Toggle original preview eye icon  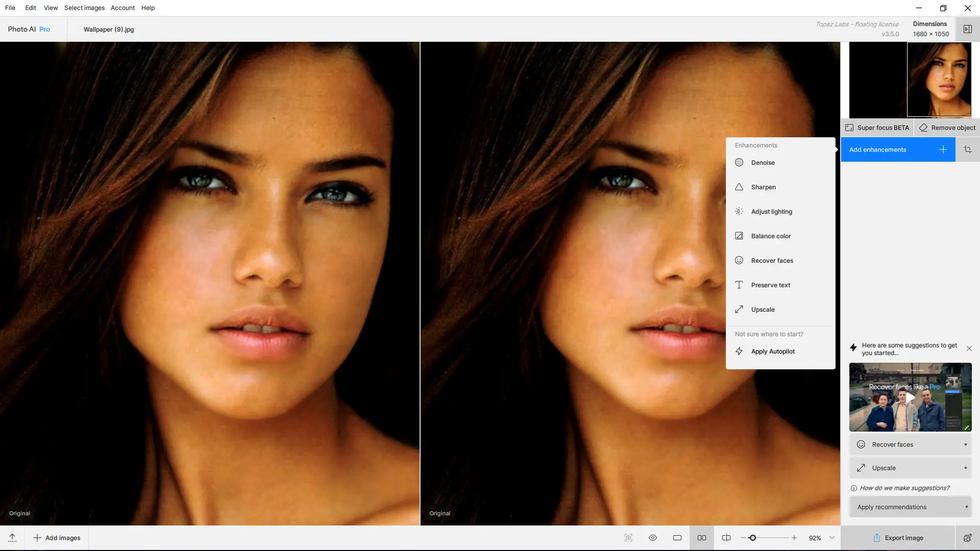[x=653, y=538]
